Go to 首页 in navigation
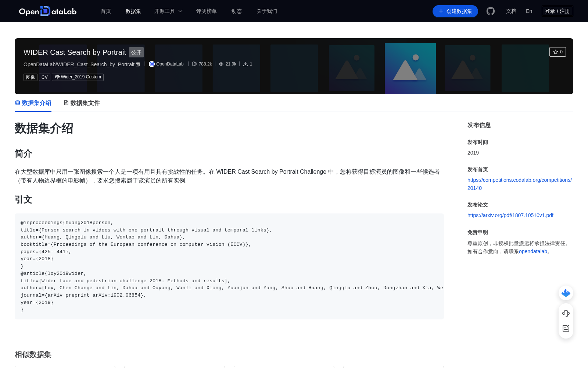Image resolution: width=588 pixels, height=368 pixels. 106,11
